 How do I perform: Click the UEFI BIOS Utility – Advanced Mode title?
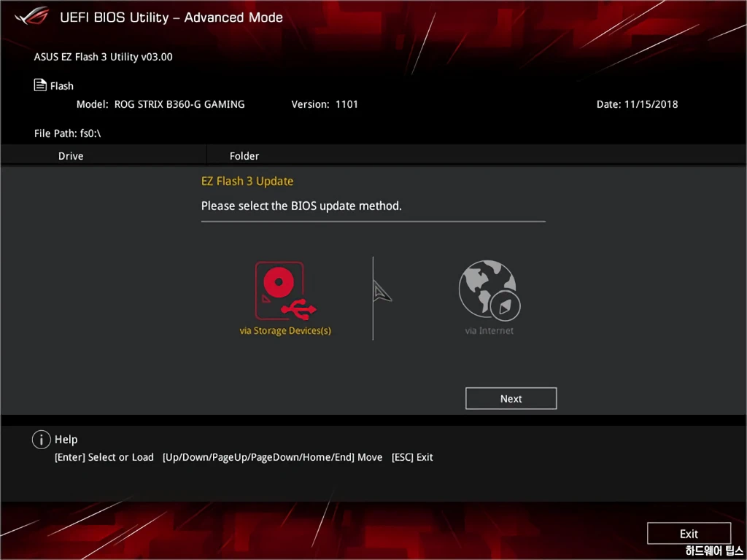[171, 17]
